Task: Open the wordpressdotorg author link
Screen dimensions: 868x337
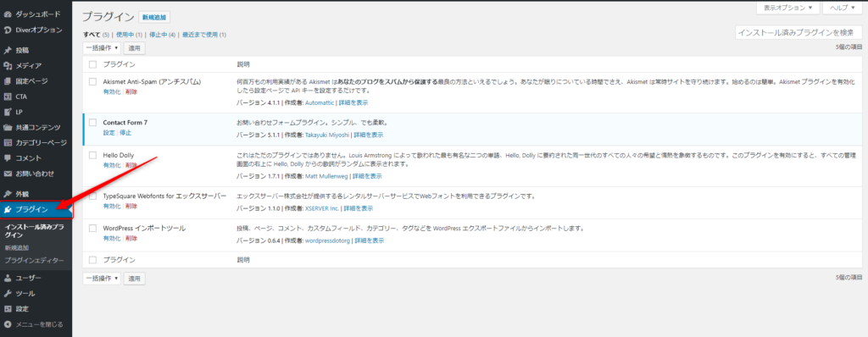Action: point(328,240)
